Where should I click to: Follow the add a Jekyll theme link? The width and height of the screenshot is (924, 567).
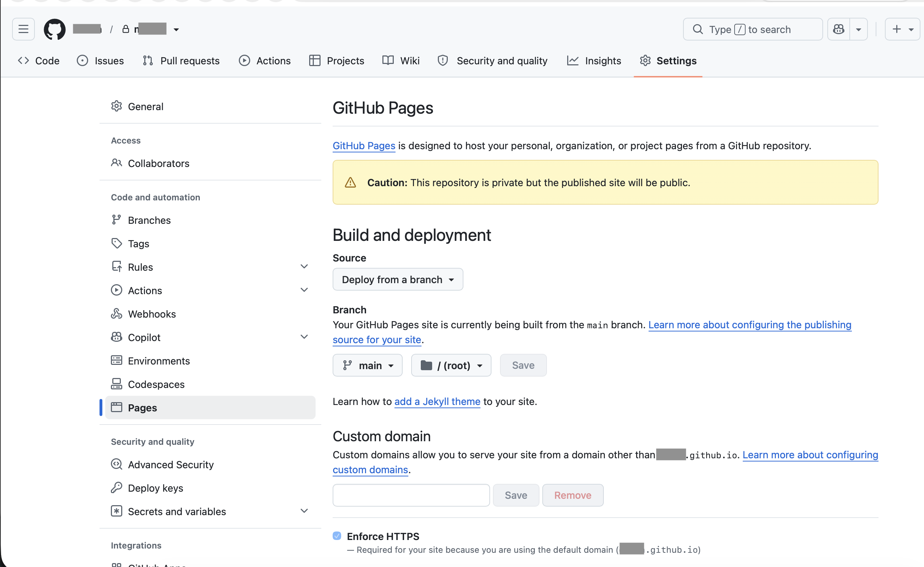437,401
